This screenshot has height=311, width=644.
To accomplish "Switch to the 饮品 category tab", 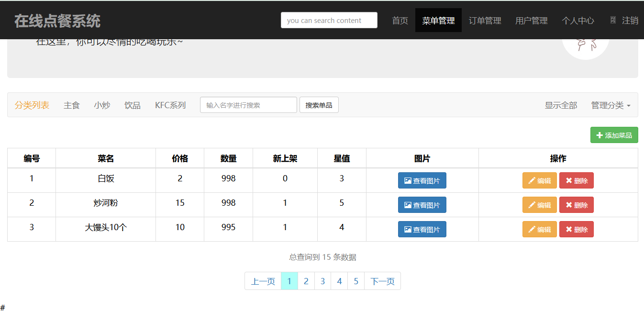I will (133, 105).
